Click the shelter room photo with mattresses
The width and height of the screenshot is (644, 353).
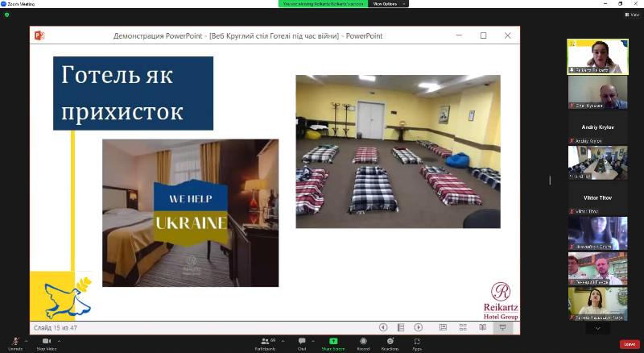398,152
